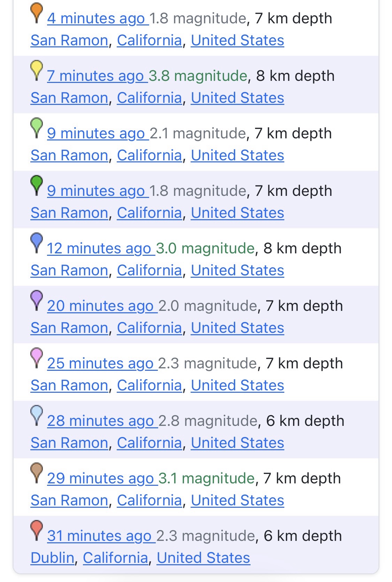Click California in the 25-minute entry
392x582 pixels.
coord(149,385)
